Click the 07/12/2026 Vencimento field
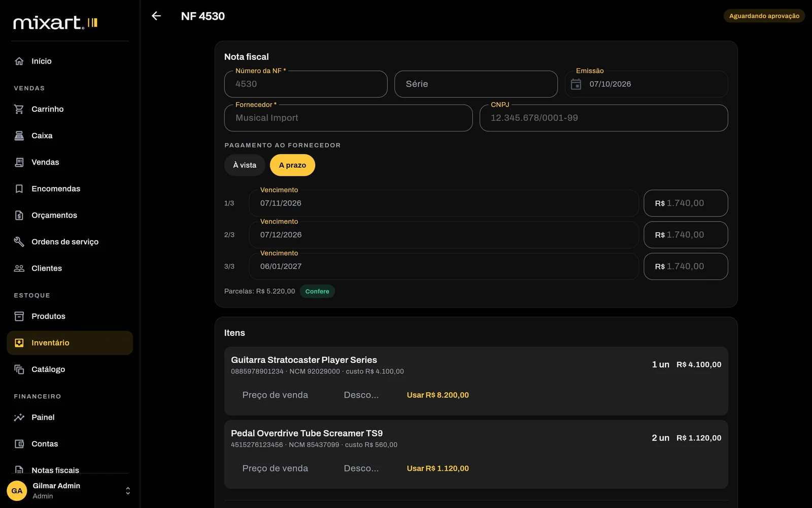 pyautogui.click(x=444, y=235)
